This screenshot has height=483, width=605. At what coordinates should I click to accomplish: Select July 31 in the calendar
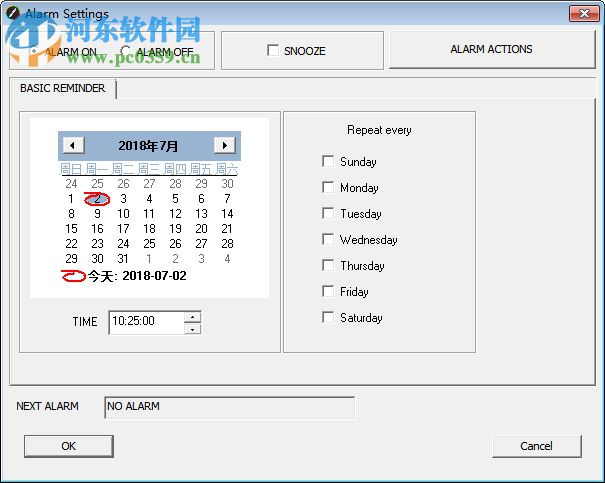(x=123, y=258)
